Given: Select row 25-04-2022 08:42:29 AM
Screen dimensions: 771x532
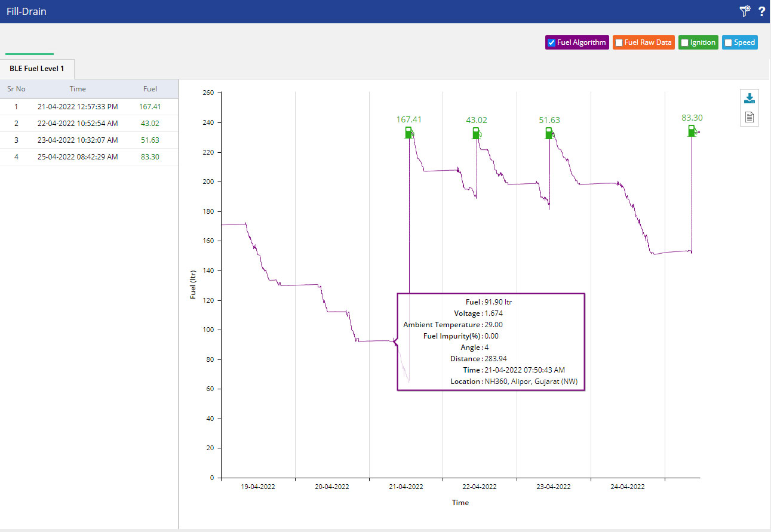Looking at the screenshot, I should coord(89,156).
